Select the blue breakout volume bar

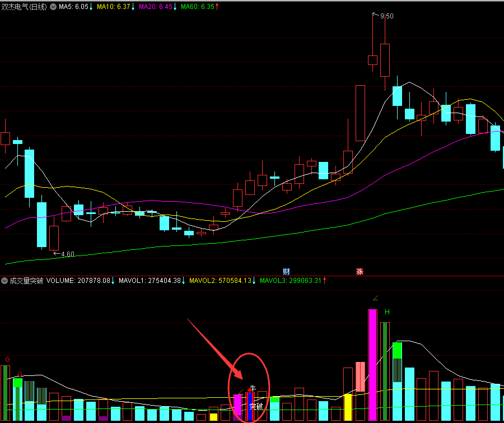click(x=250, y=407)
